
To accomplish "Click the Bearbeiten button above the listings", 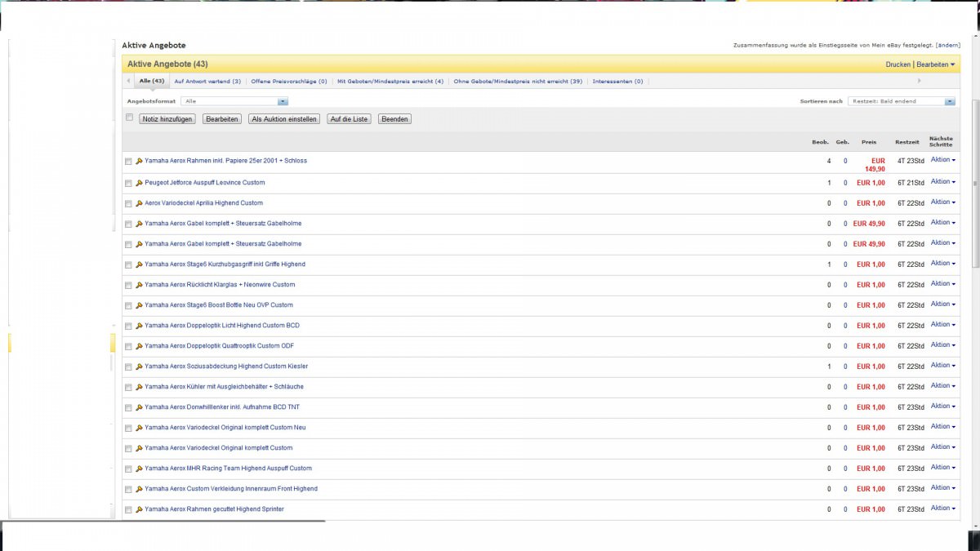I will [222, 119].
